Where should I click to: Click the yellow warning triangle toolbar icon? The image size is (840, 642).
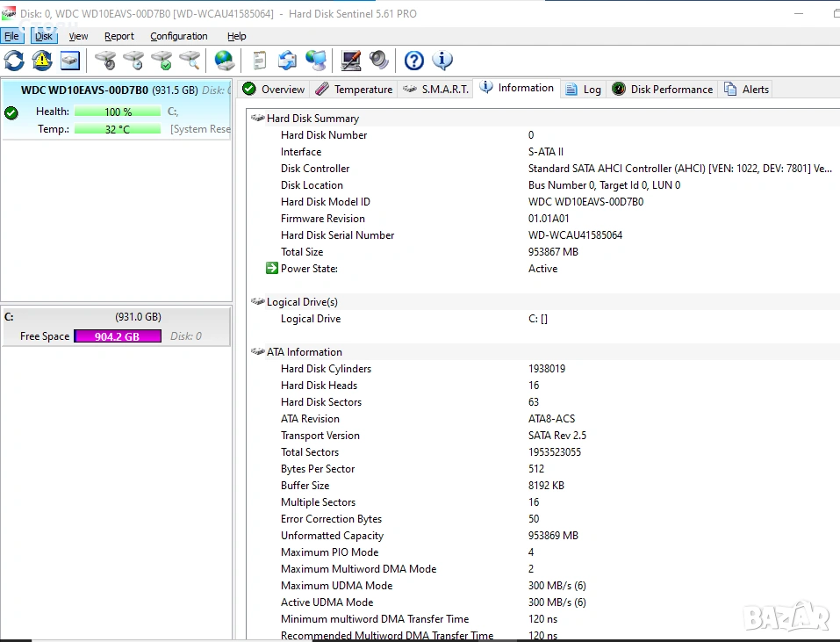coord(42,61)
